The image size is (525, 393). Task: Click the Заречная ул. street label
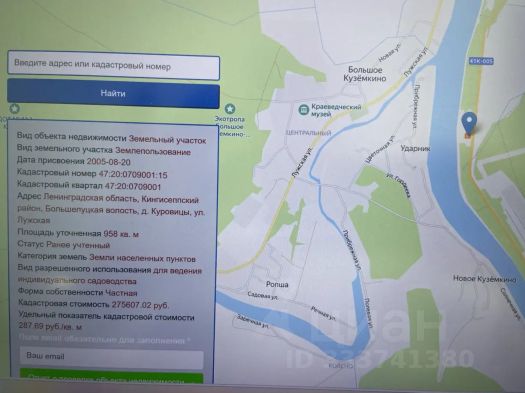coord(253,321)
